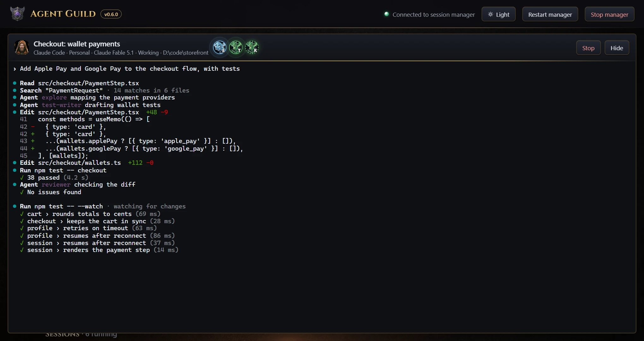Click Stop manager button
Image resolution: width=644 pixels, height=341 pixels.
point(609,14)
